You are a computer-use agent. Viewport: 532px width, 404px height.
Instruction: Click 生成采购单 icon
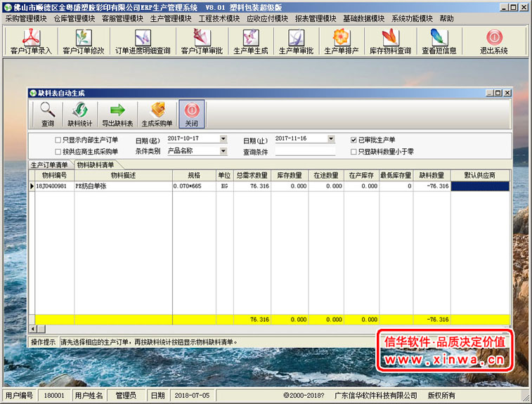pos(157,115)
